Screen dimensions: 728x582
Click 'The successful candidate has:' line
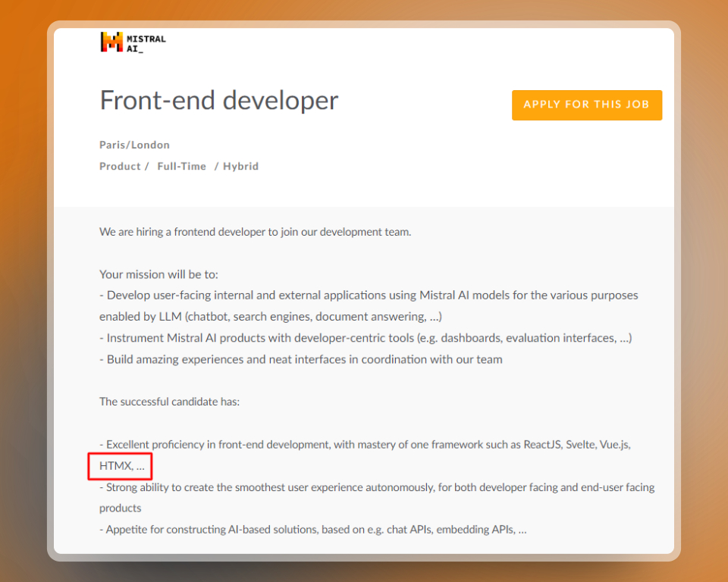click(x=169, y=402)
